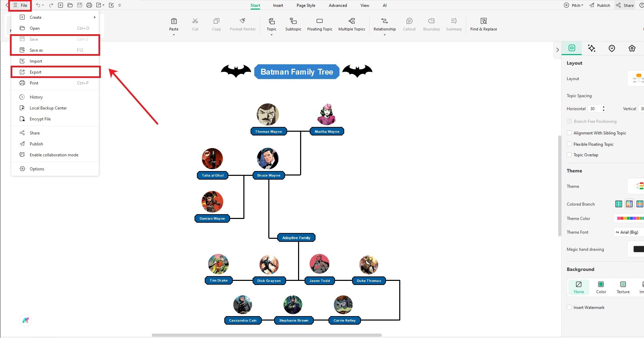
Task: Add a Subtopic from the ribbon
Action: (x=293, y=24)
